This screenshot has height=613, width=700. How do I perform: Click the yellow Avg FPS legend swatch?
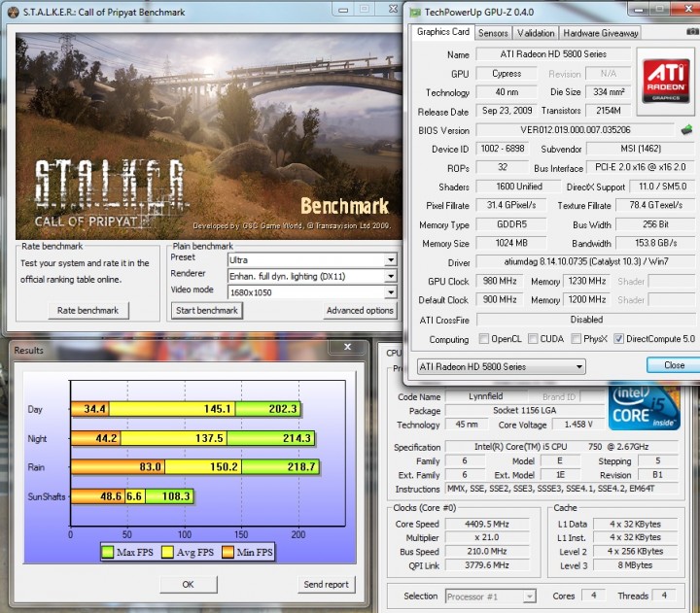coord(167,553)
